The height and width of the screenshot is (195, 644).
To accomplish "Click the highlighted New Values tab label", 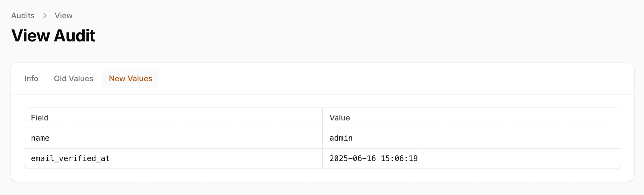I will click(x=130, y=78).
